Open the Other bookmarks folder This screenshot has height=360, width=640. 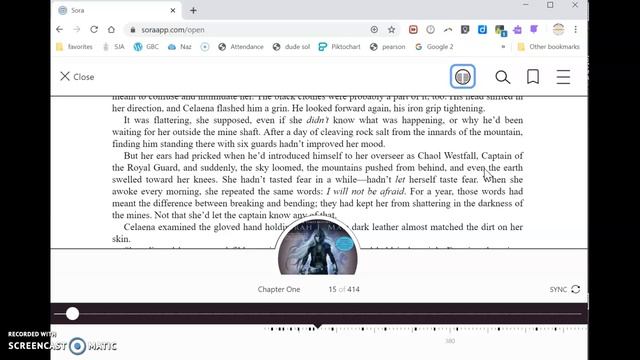[x=548, y=47]
